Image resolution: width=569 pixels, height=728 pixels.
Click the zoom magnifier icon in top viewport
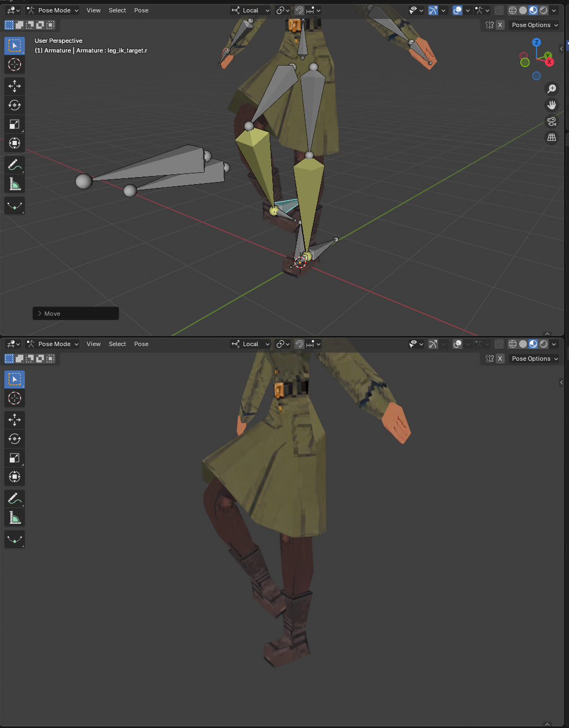(x=551, y=89)
